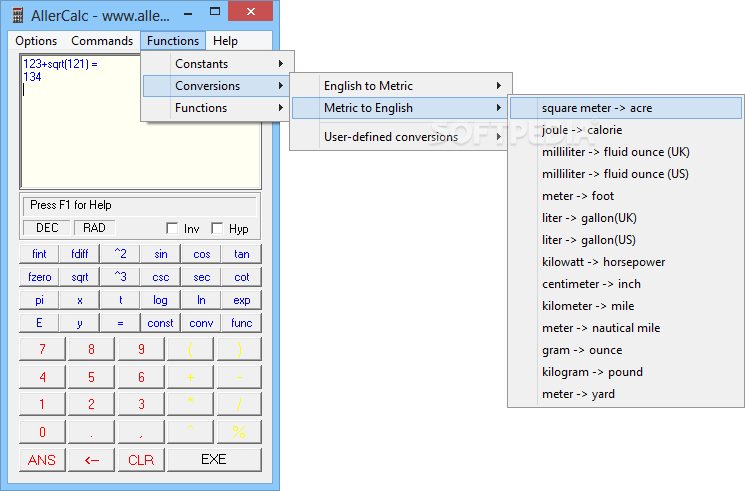
Task: Click the red digit 5 key
Action: pyautogui.click(x=91, y=377)
